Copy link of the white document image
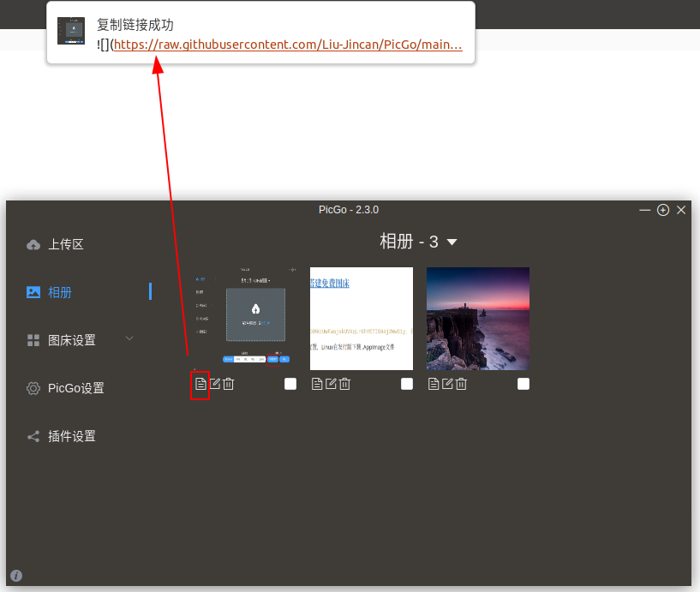The height and width of the screenshot is (592, 700). coord(317,384)
